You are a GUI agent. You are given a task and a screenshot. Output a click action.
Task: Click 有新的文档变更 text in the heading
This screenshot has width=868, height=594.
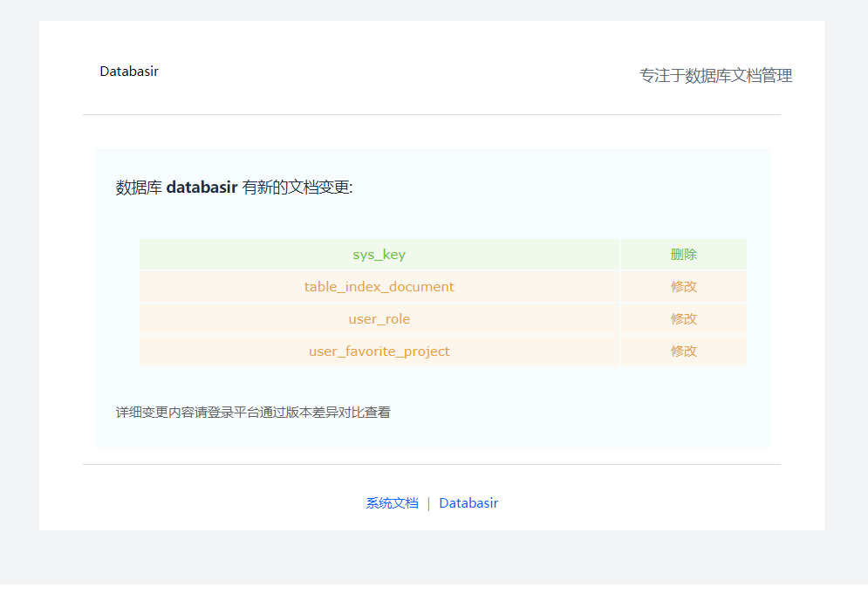click(x=297, y=188)
